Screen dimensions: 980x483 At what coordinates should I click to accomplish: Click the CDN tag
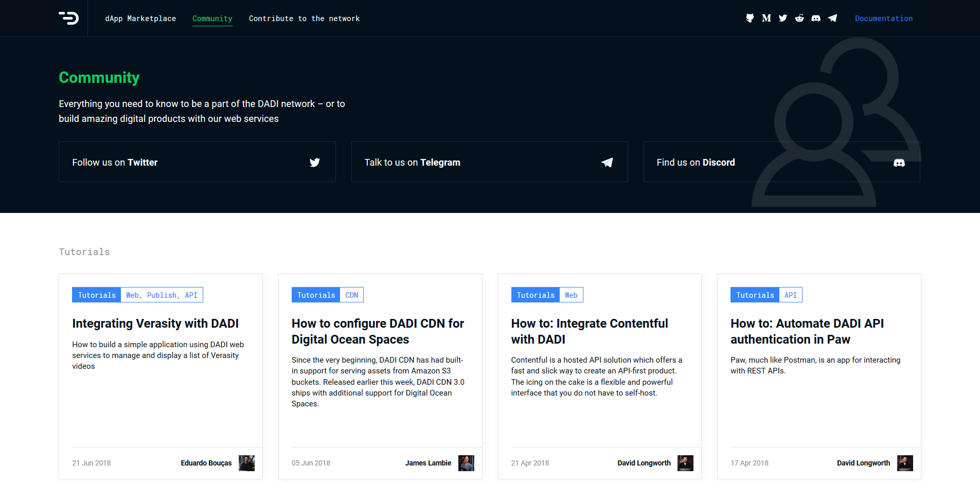coord(352,295)
